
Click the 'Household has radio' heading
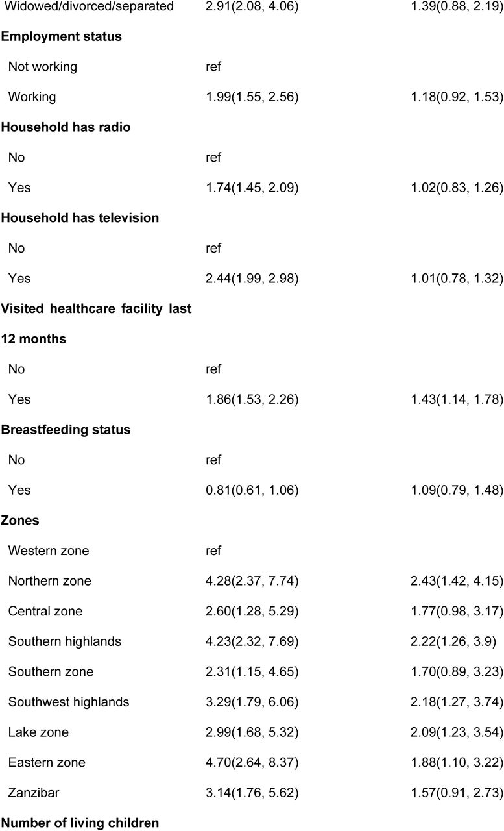pos(66,127)
